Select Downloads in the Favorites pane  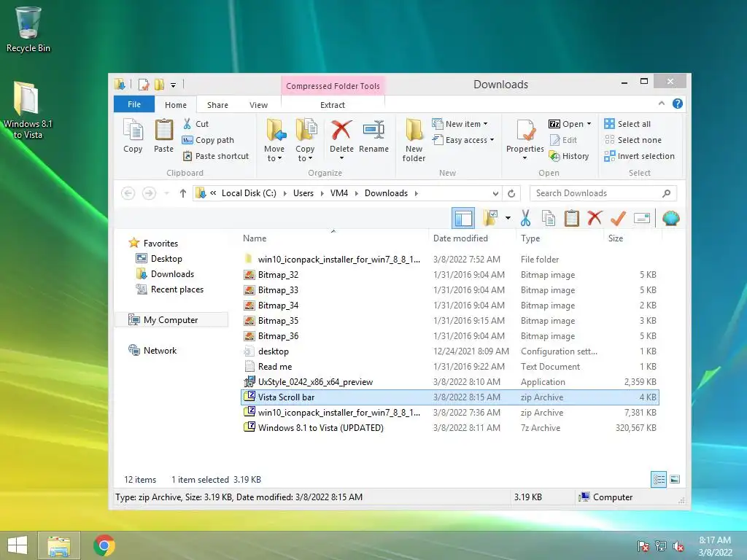click(x=166, y=274)
